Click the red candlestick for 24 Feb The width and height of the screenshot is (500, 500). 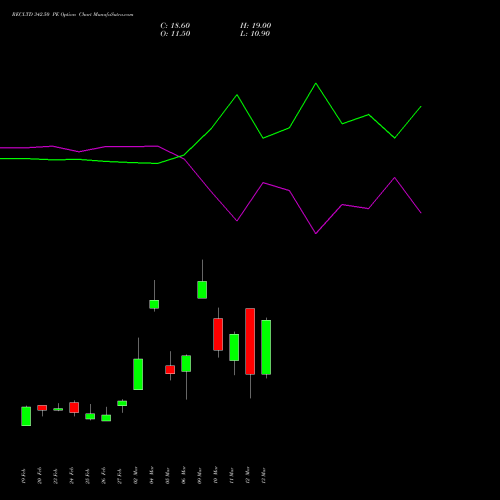[x=74, y=407]
